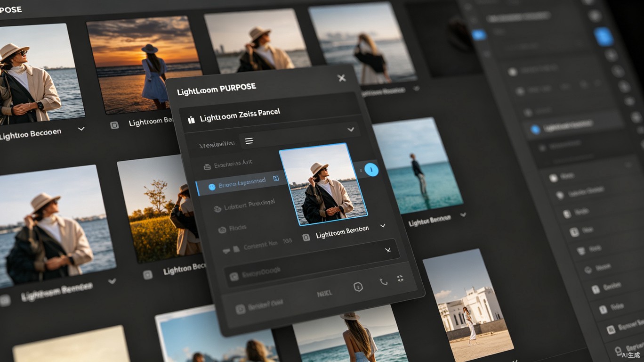Image resolution: width=644 pixels, height=362 pixels.
Task: Click the square icon before dialog's Lightroom Bemben
Action: pyautogui.click(x=306, y=237)
